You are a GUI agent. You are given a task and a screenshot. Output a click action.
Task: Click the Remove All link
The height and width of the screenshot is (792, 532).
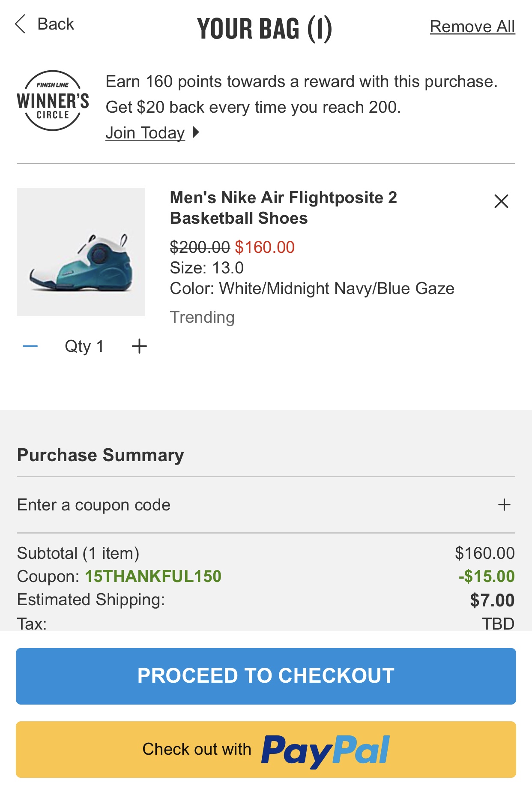pos(472,27)
